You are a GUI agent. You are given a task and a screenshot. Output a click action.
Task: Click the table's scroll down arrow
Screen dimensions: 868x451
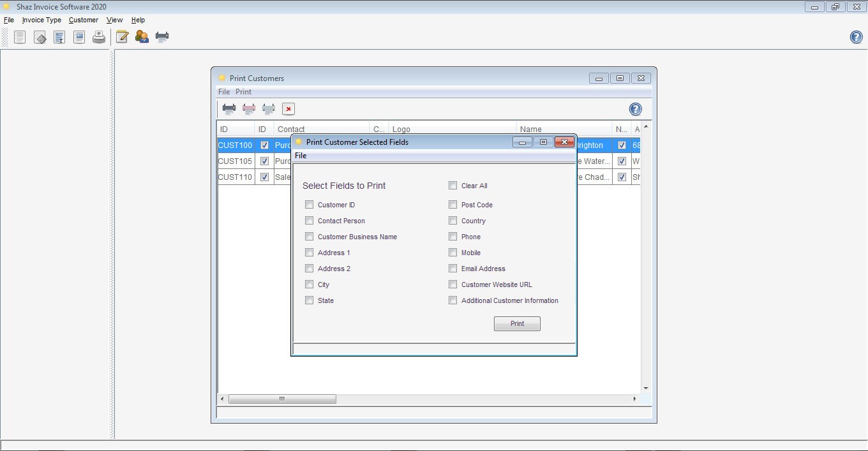[x=646, y=388]
